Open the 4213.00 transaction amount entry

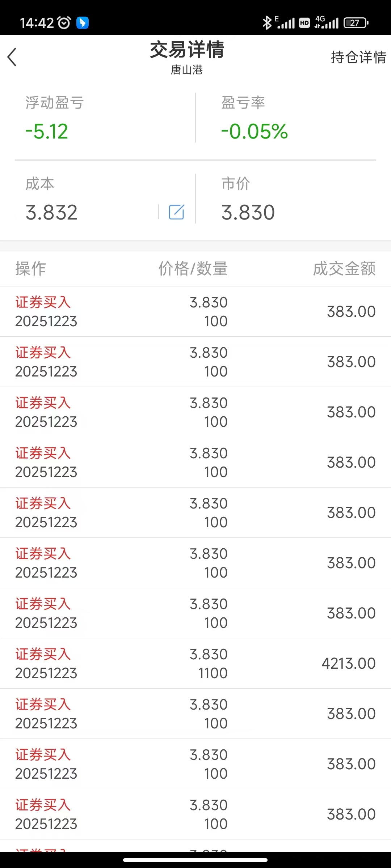348,663
